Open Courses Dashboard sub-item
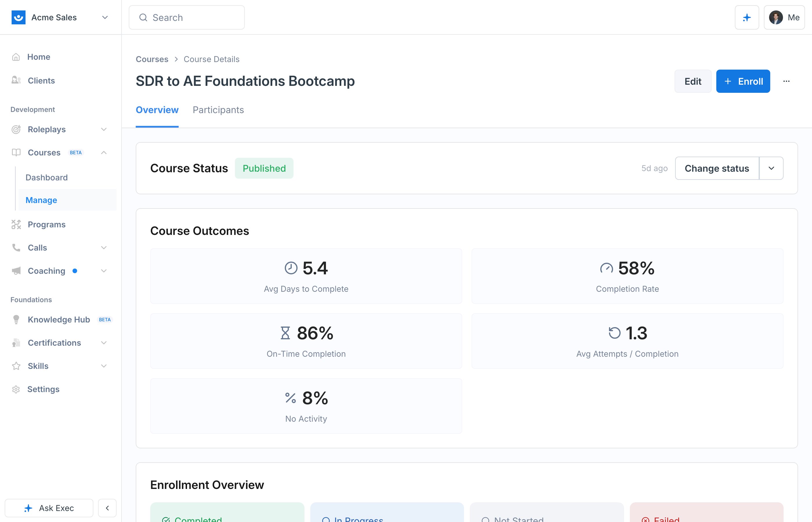 (46, 177)
